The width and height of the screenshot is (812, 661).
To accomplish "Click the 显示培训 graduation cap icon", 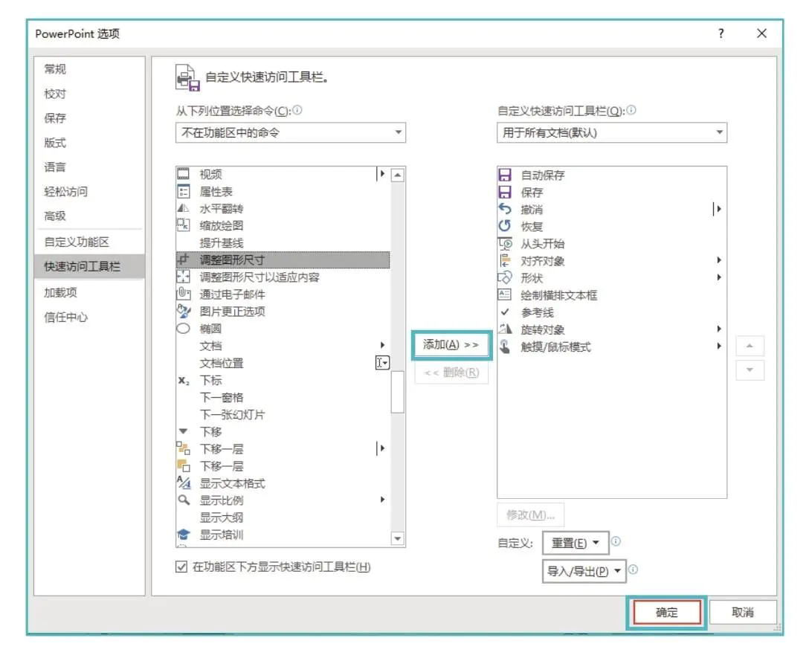I will (x=184, y=534).
